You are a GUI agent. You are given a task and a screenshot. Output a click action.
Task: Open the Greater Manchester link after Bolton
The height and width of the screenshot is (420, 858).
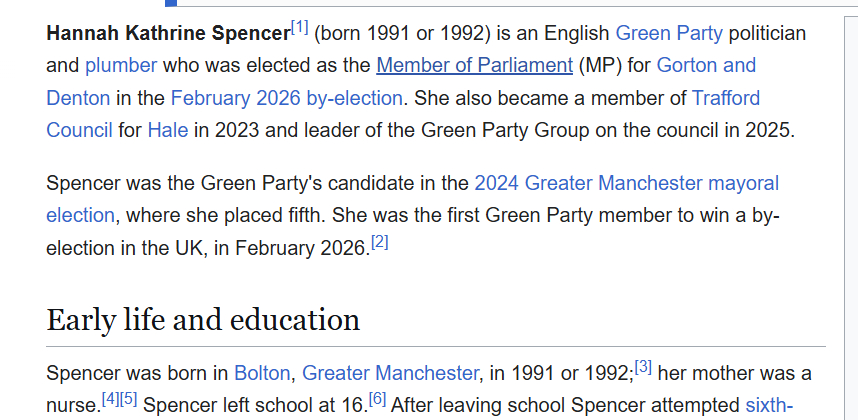coord(390,374)
